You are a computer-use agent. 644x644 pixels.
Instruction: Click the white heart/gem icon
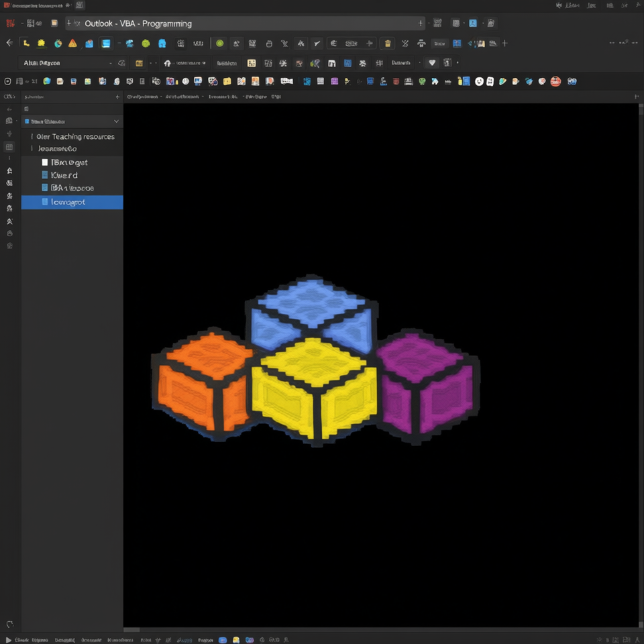pos(431,63)
